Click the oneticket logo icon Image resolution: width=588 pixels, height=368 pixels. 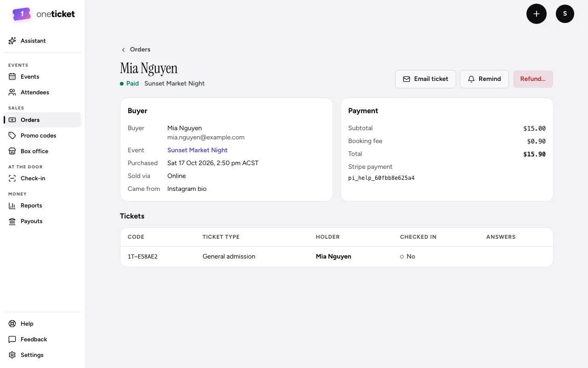point(22,14)
